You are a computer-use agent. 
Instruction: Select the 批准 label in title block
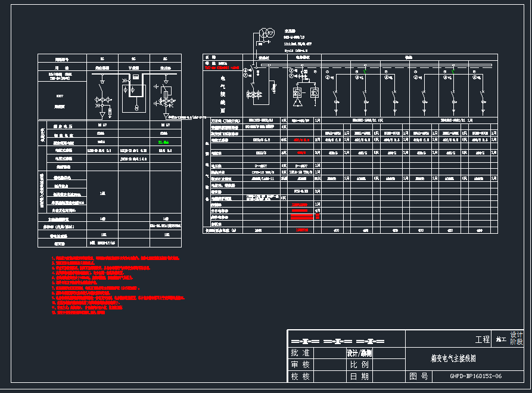300,353
